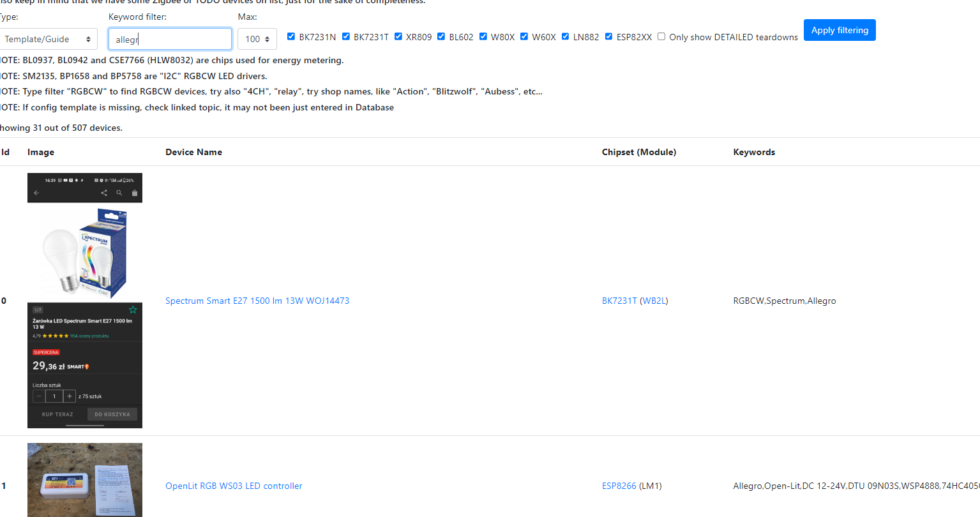Image resolution: width=980 pixels, height=517 pixels.
Task: Click the Apply filtering button
Action: click(x=840, y=30)
